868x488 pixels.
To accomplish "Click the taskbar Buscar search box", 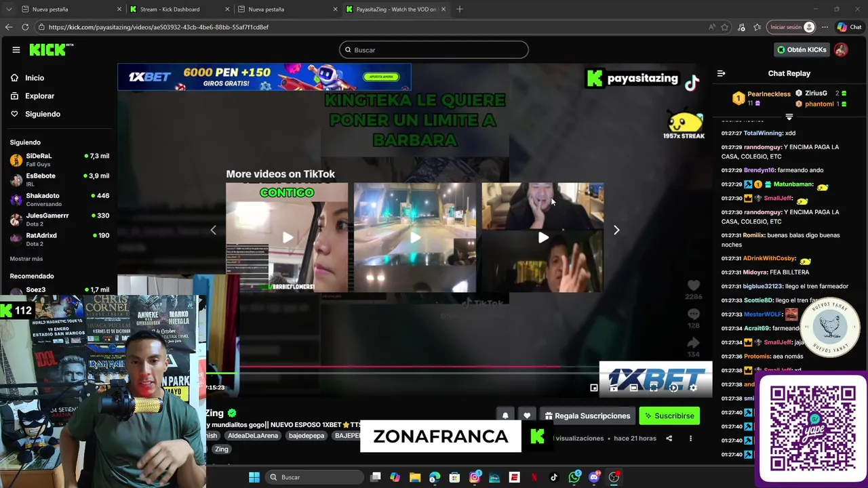I will tap(314, 477).
